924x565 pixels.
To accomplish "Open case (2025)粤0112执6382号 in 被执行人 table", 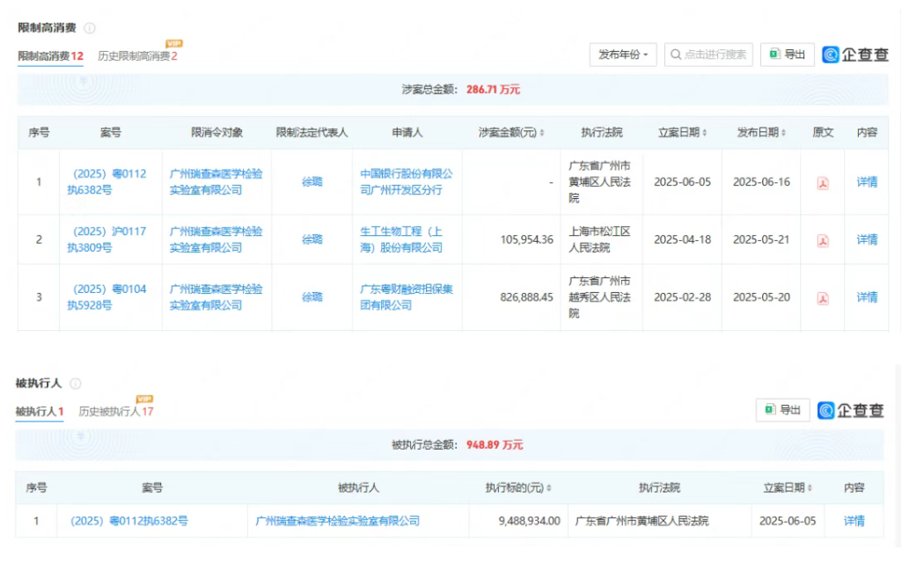I will point(129,521).
